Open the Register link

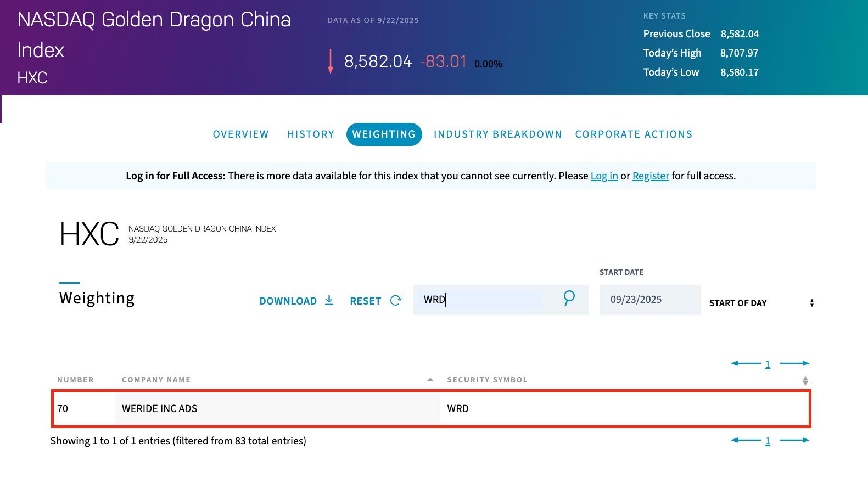[x=651, y=176]
